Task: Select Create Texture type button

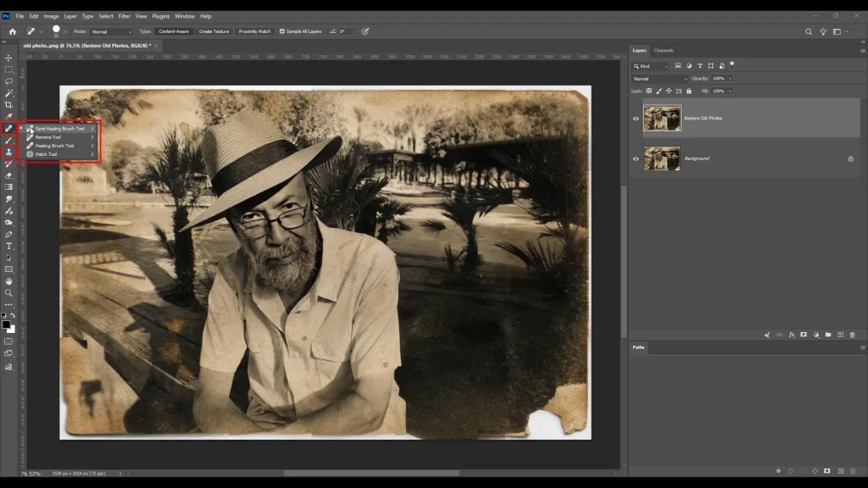Action: click(214, 31)
